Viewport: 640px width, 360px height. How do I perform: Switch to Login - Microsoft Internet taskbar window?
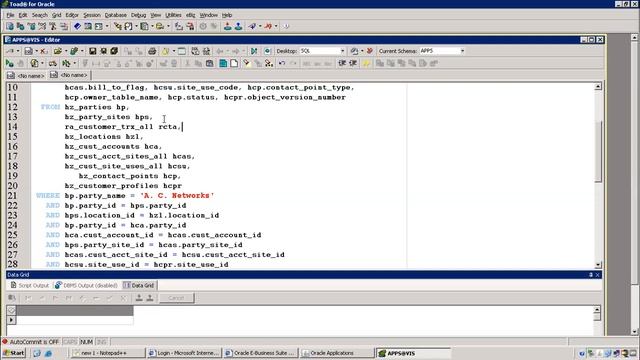coord(184,353)
